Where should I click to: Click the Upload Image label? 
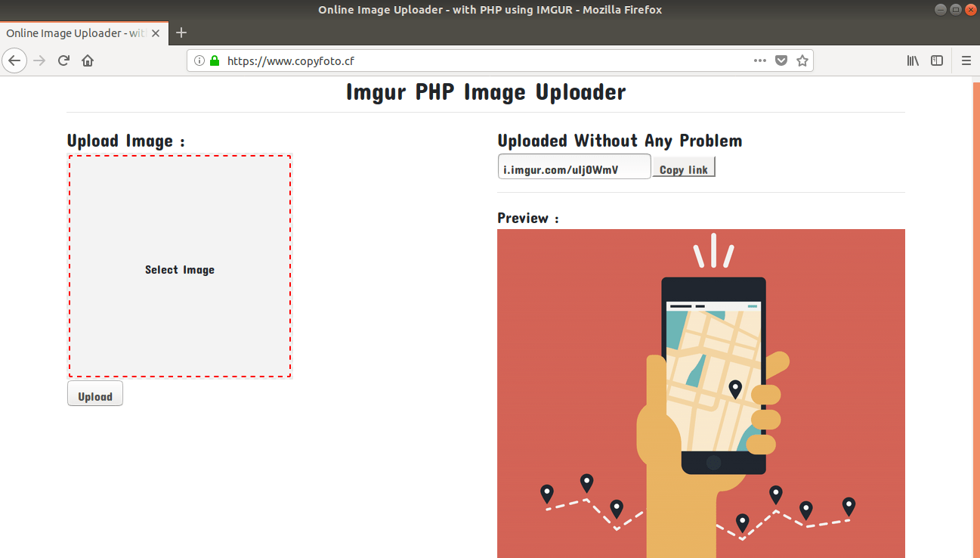tap(126, 140)
